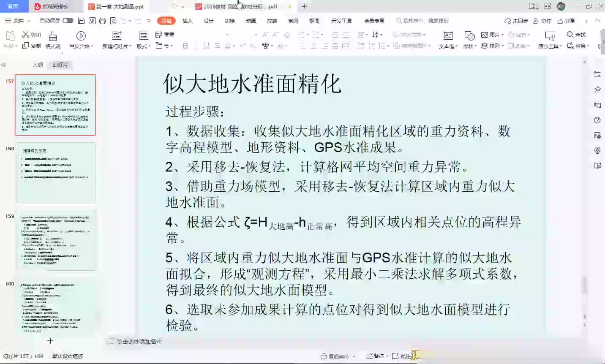Click the Reset (重置) slide icon
This screenshot has height=364, width=605.
coord(159,35)
